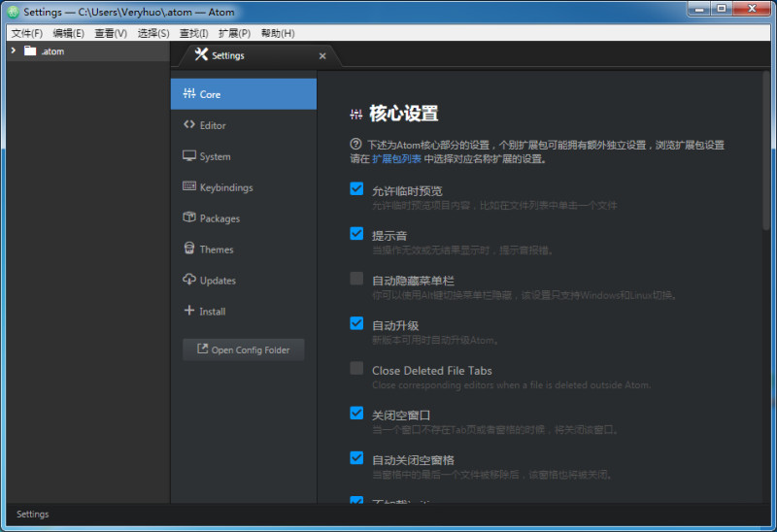Screen dimensions: 777x532
Task: Toggle the 关闭空窗口 checkbox
Action: (x=356, y=413)
